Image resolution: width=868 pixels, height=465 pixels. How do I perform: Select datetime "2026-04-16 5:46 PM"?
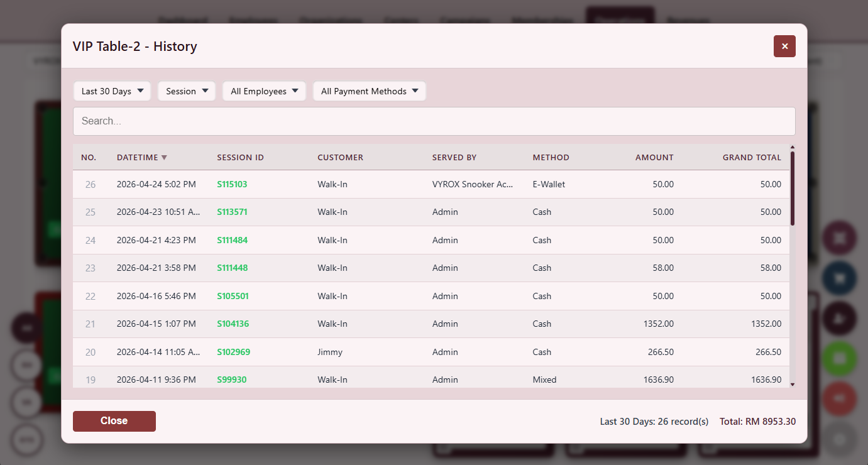point(157,297)
